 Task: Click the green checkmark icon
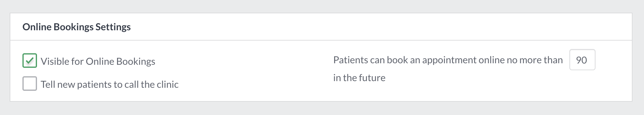[30, 61]
